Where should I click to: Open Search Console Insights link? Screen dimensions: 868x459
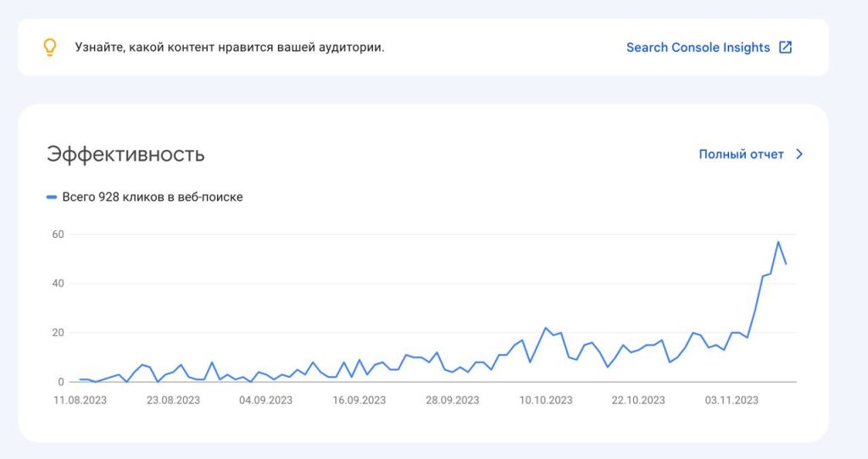click(x=698, y=47)
